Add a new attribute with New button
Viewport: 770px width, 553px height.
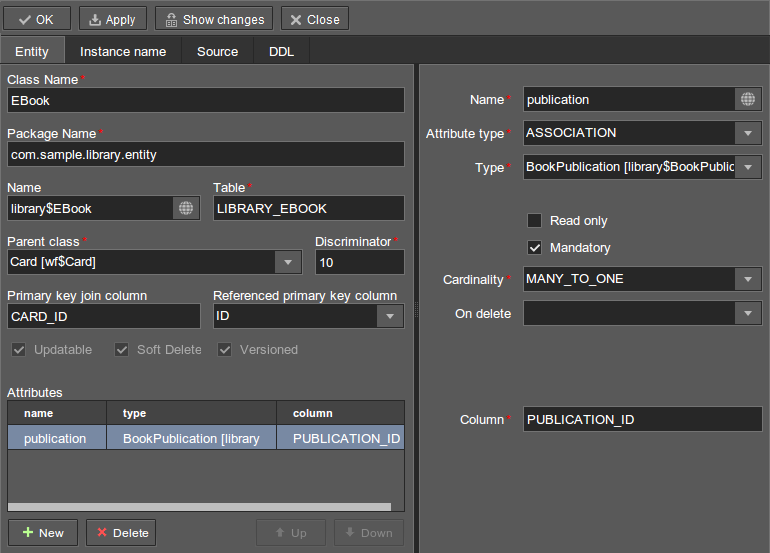(43, 532)
